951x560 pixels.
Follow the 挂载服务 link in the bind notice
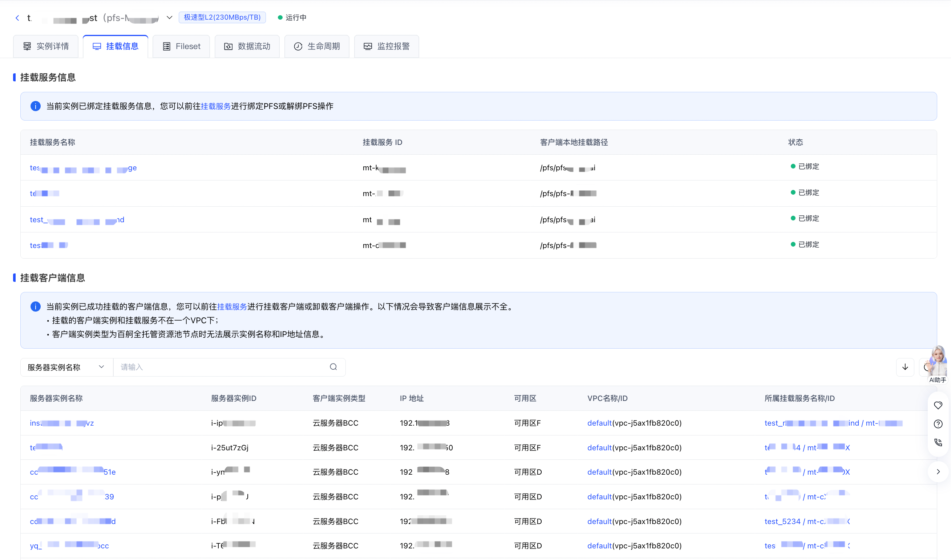(215, 106)
